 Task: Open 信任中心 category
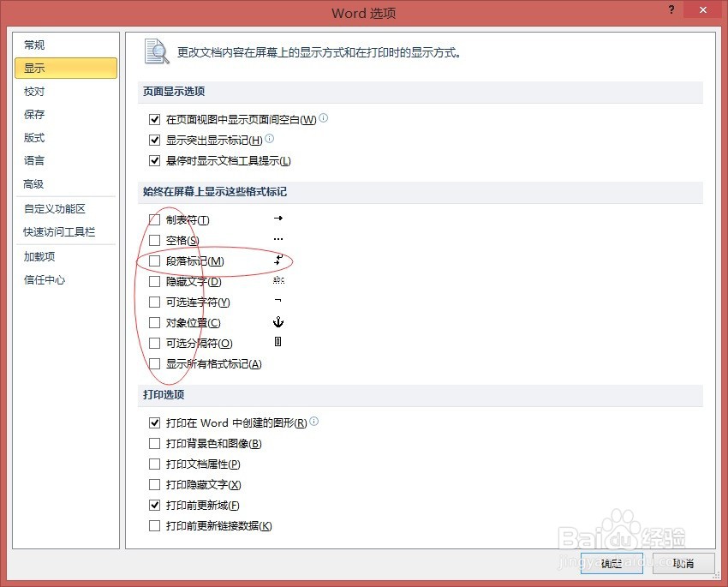[65, 279]
